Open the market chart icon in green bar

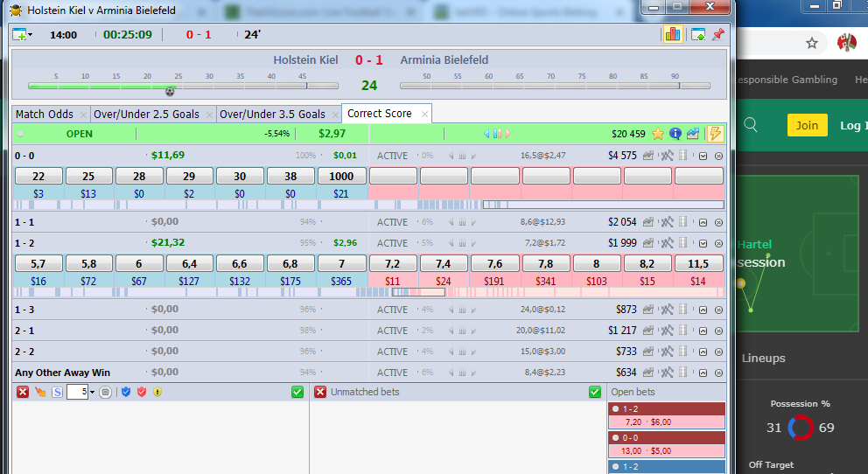pyautogui.click(x=692, y=133)
